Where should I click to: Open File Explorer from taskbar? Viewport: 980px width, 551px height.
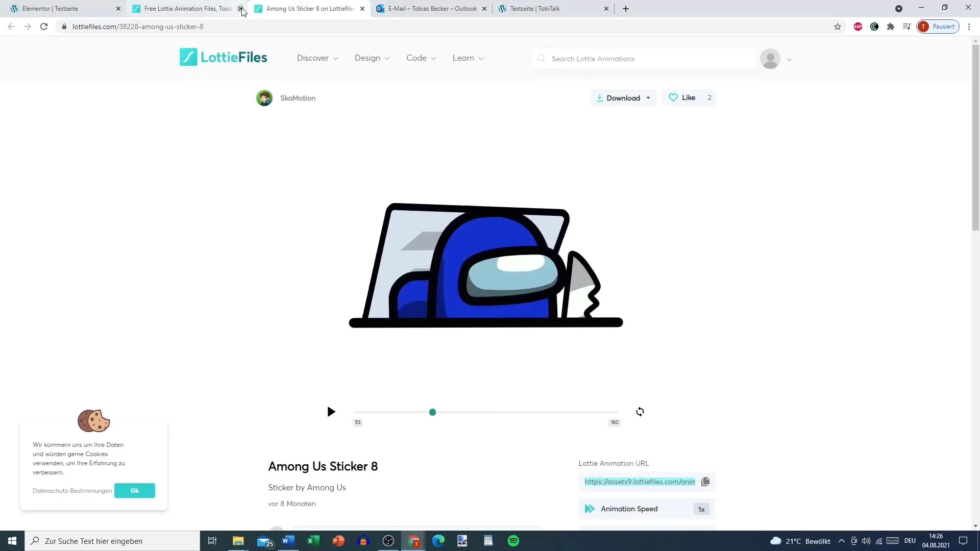pos(238,541)
